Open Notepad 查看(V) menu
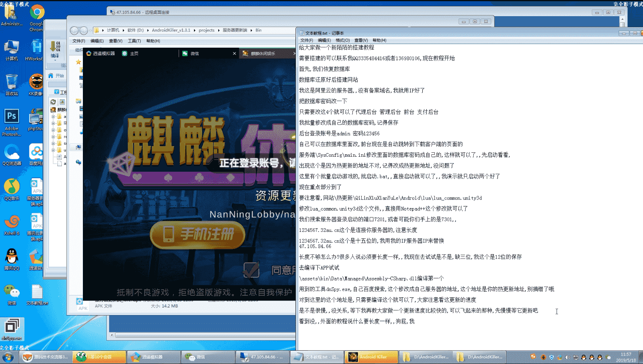 (361, 40)
